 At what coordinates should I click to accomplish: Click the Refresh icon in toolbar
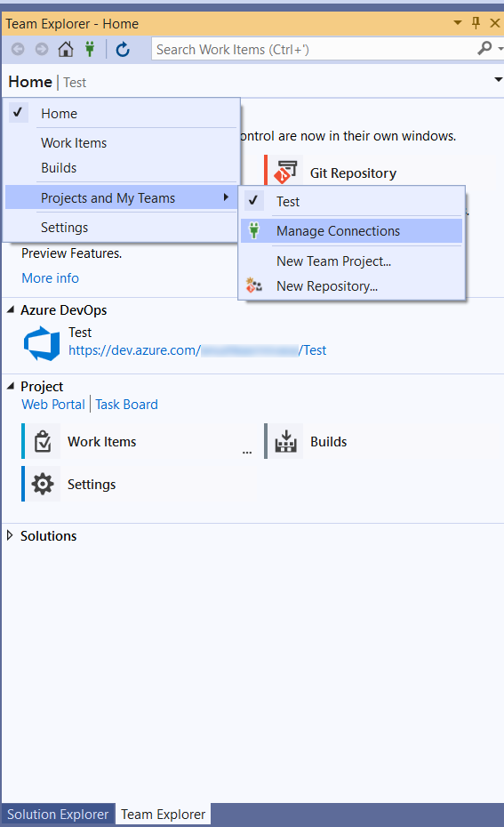click(x=123, y=50)
